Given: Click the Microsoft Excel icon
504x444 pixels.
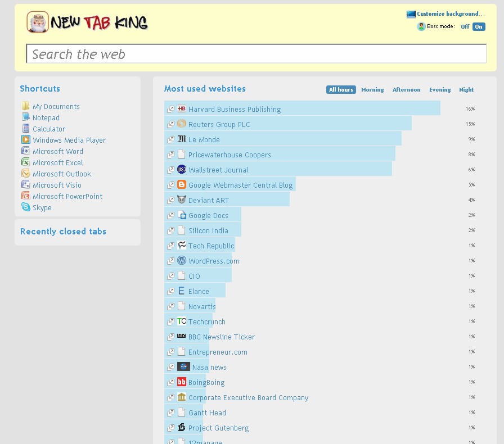Looking at the screenshot, I should (25, 162).
